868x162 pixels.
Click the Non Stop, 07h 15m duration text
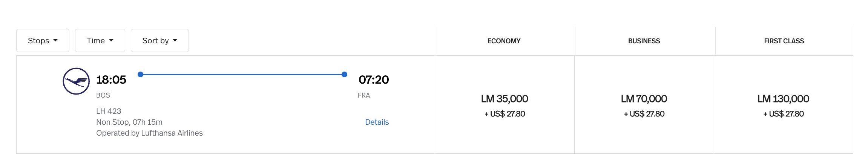point(129,122)
